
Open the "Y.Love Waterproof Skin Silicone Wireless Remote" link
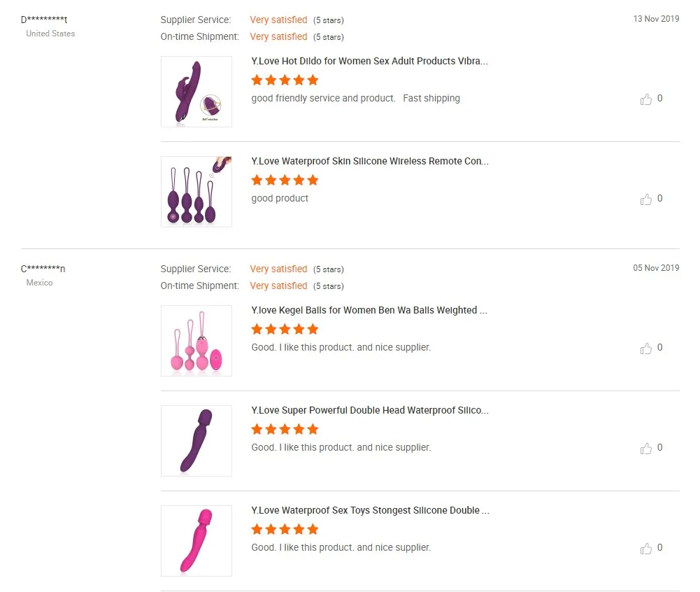point(369,161)
